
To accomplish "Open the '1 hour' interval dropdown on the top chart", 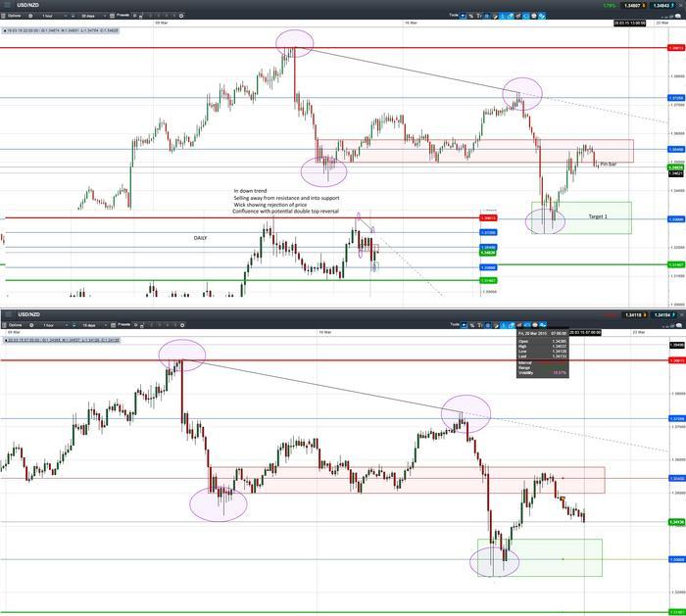I will tap(53, 16).
